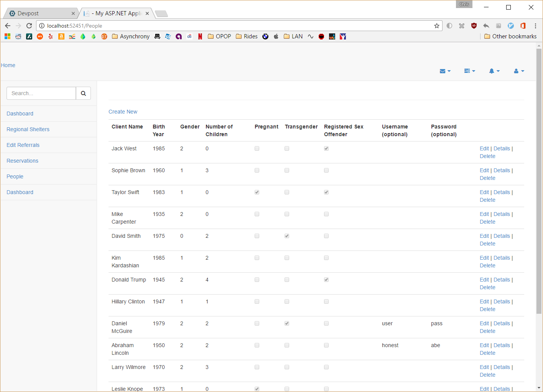Viewport: 543px width, 392px height.
Task: Click the search magnifier button
Action: click(83, 93)
